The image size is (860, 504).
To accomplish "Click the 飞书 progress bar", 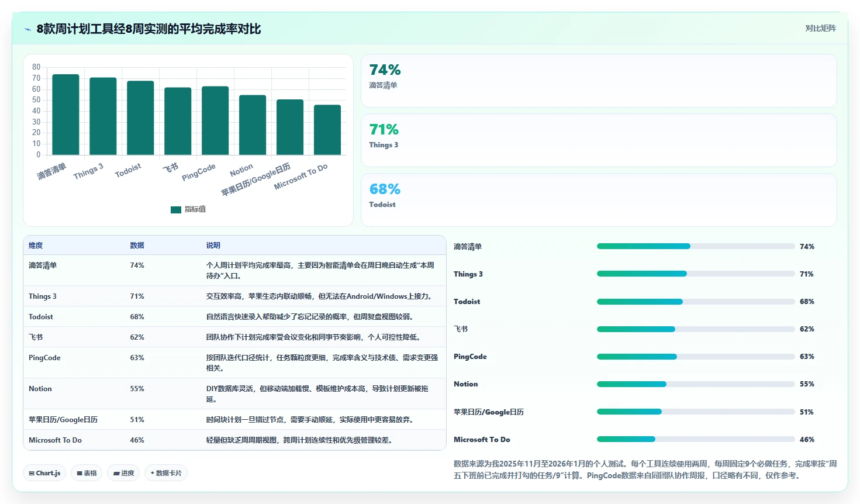I will pos(696,329).
